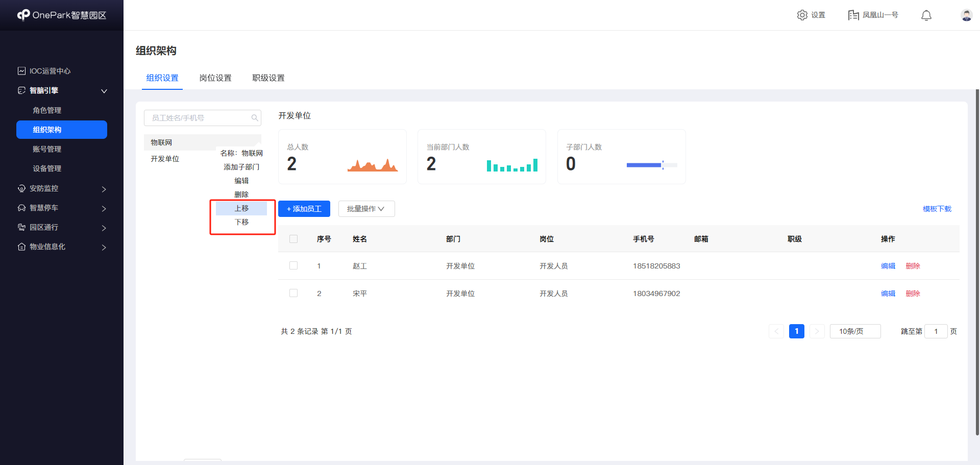
Task: Open the 物业信息化 sidebar icon
Action: tap(21, 247)
